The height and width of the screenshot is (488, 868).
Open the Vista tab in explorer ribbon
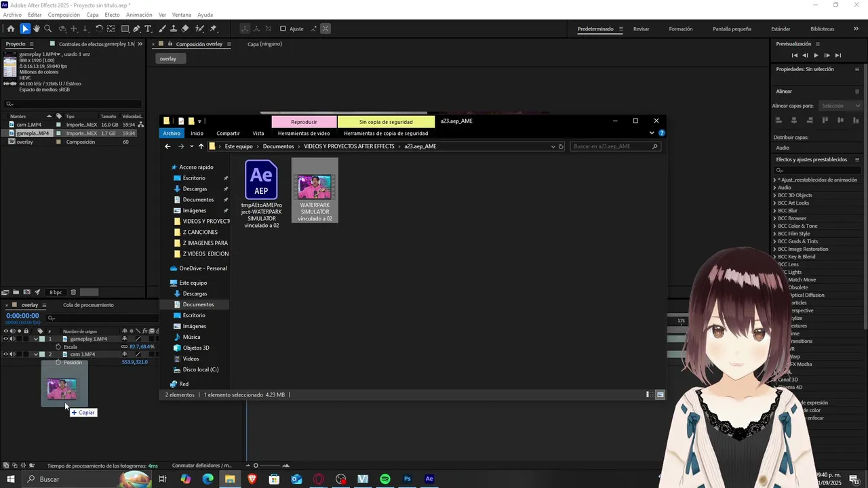258,134
